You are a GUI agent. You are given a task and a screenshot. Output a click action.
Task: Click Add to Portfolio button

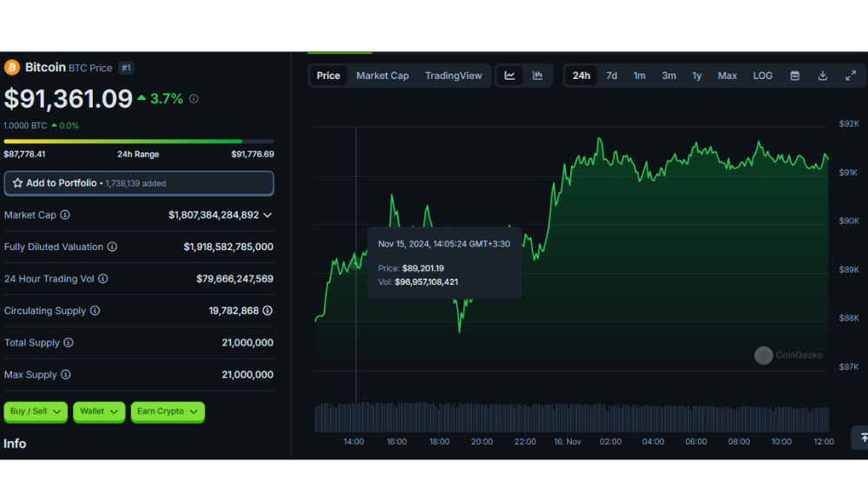[139, 183]
